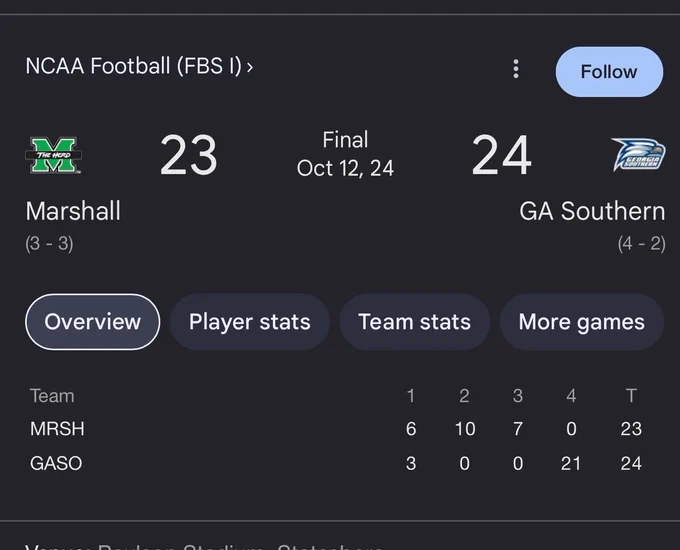
Task: Click Marshall's (3 - 3) record text
Action: (49, 243)
